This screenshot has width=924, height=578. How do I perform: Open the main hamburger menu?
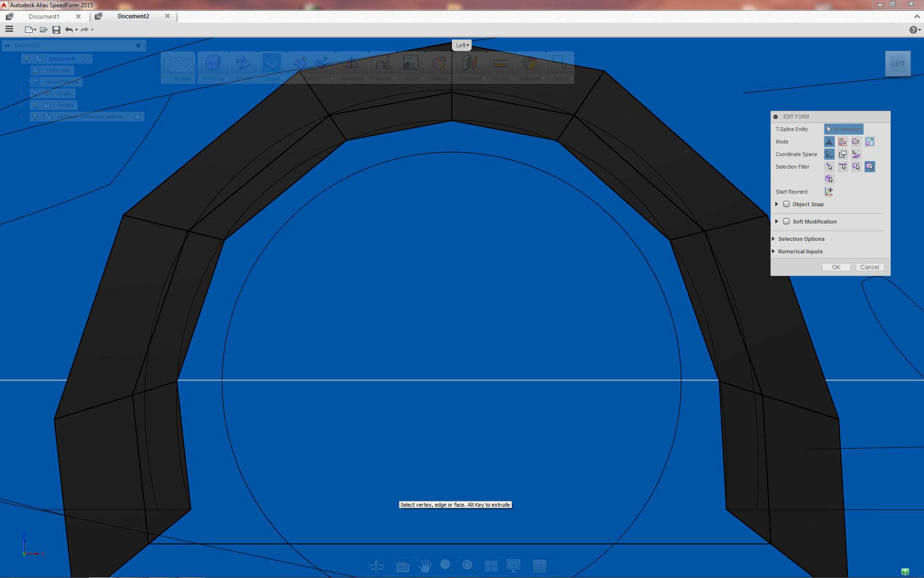(x=9, y=29)
